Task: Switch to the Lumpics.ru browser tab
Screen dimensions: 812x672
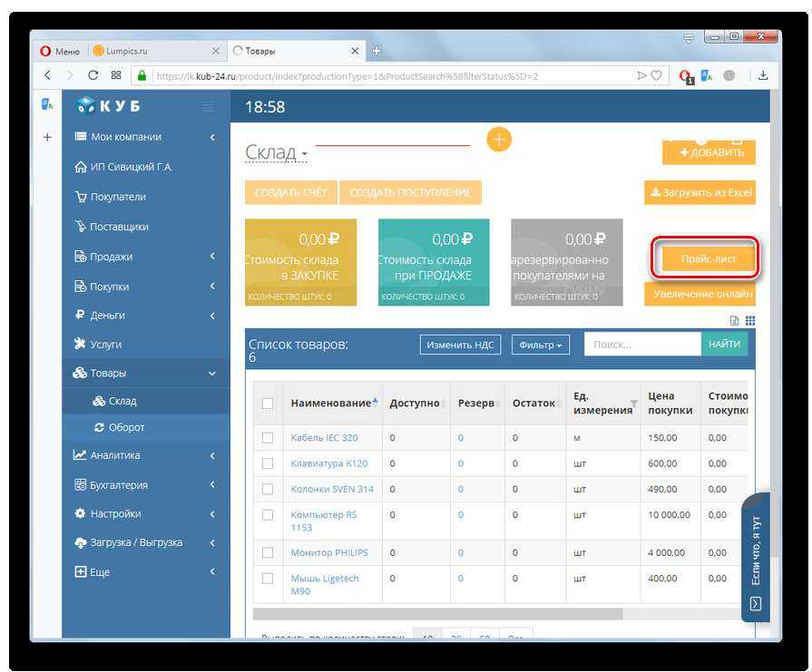Action: click(x=154, y=51)
